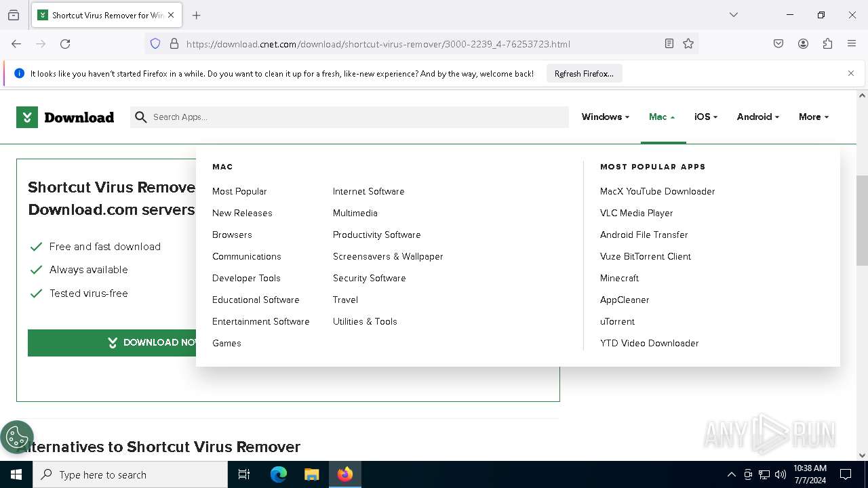The image size is (868, 488).
Task: Open a new browser tab
Action: click(197, 15)
